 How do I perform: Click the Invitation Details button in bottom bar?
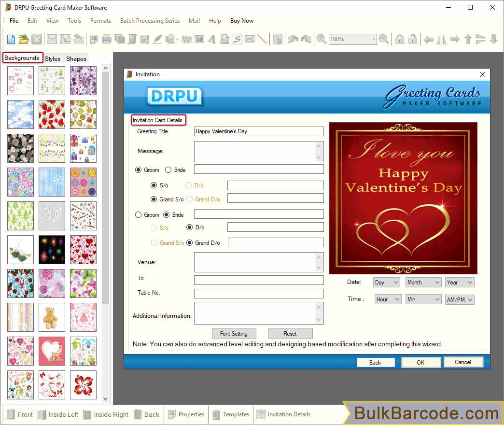284,414
